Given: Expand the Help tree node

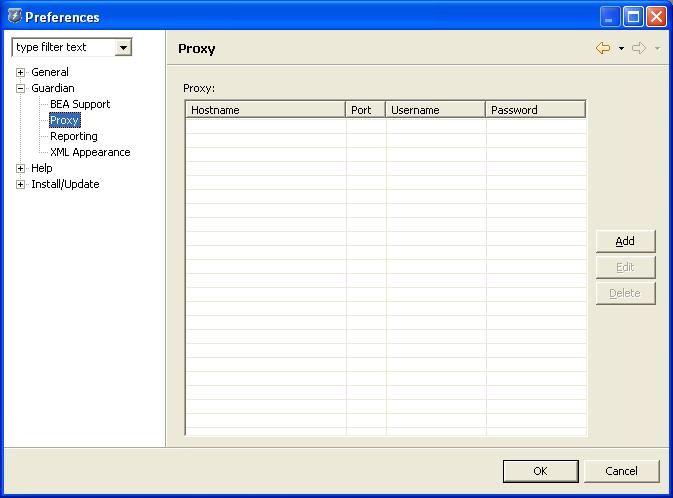Looking at the screenshot, I should [20, 168].
